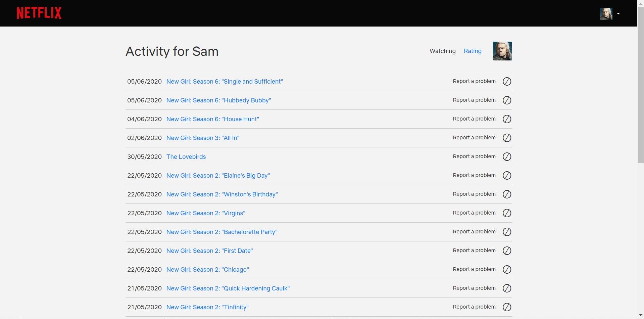
Task: Hide "Virgins" episode from viewing history
Action: tap(507, 213)
